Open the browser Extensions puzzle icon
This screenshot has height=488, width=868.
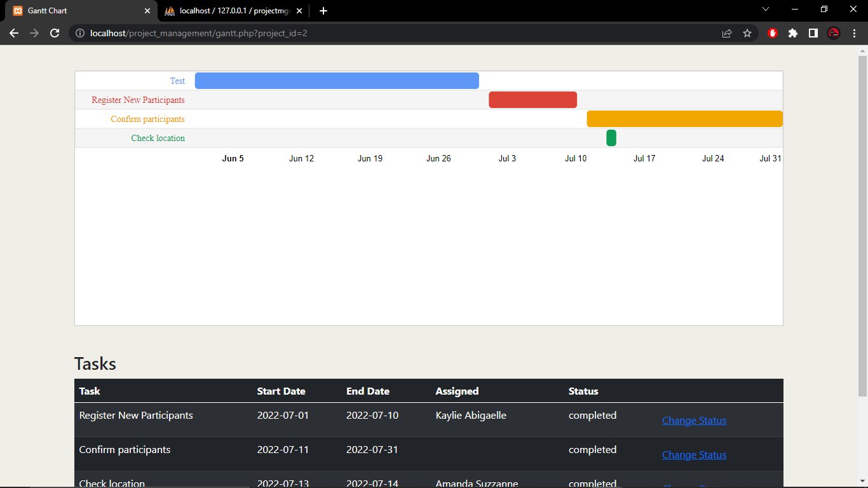coord(793,33)
